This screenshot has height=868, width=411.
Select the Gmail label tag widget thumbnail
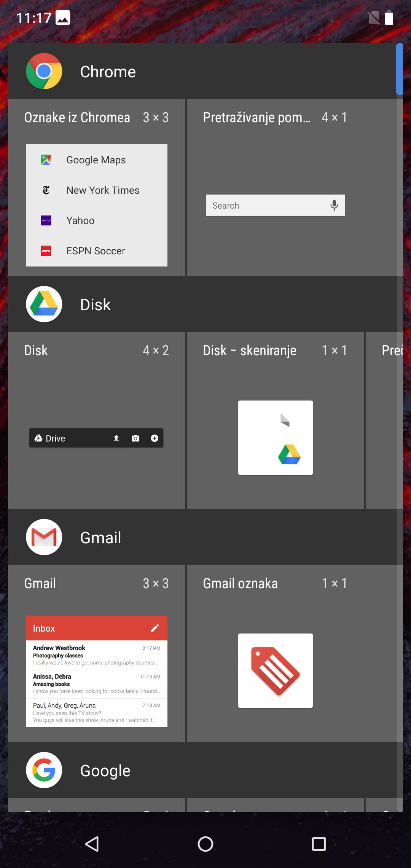click(276, 671)
